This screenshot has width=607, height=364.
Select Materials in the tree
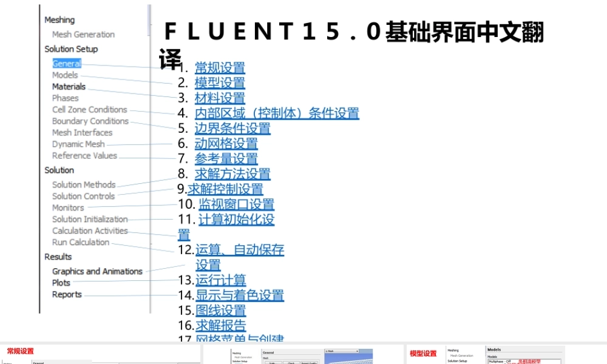(x=69, y=87)
